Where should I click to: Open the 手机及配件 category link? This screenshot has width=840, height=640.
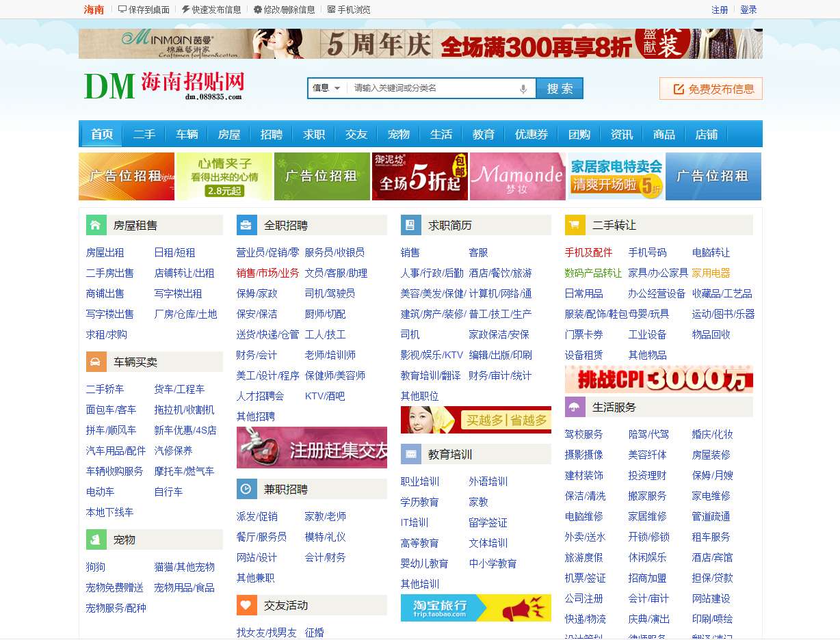[x=589, y=252]
